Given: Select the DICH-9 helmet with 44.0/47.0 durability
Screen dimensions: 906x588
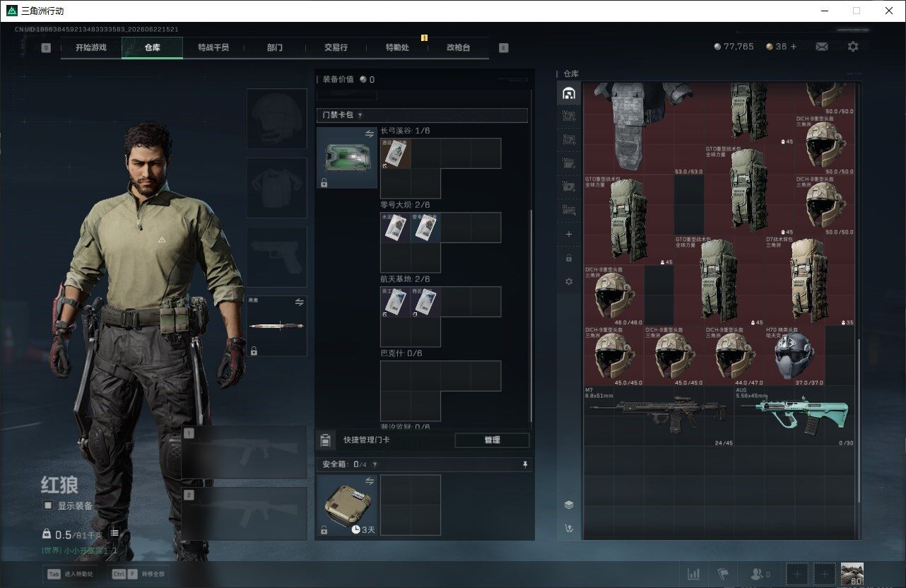Looking at the screenshot, I should (734, 355).
